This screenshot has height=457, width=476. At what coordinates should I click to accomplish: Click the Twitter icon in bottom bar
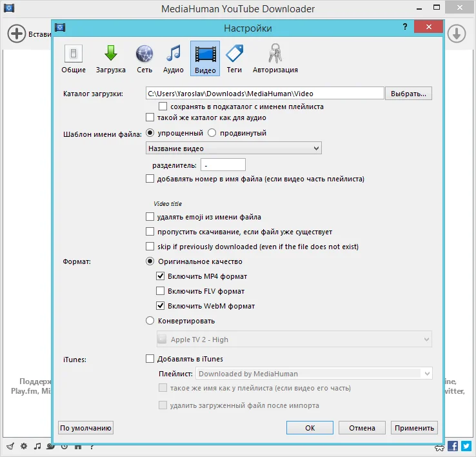466,446
